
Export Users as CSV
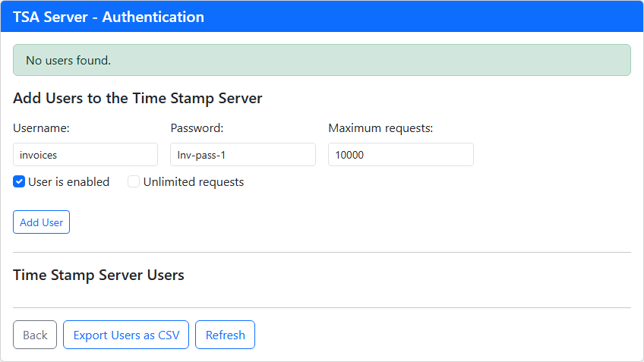(126, 335)
